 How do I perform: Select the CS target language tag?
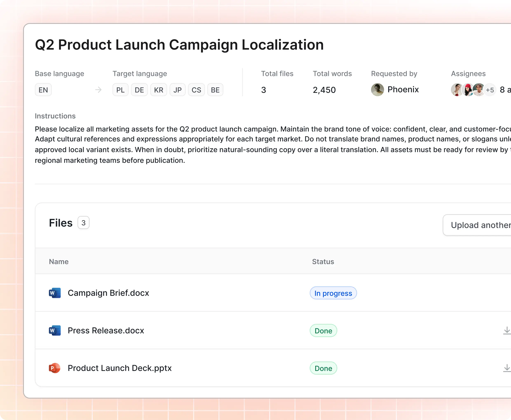[x=196, y=90]
